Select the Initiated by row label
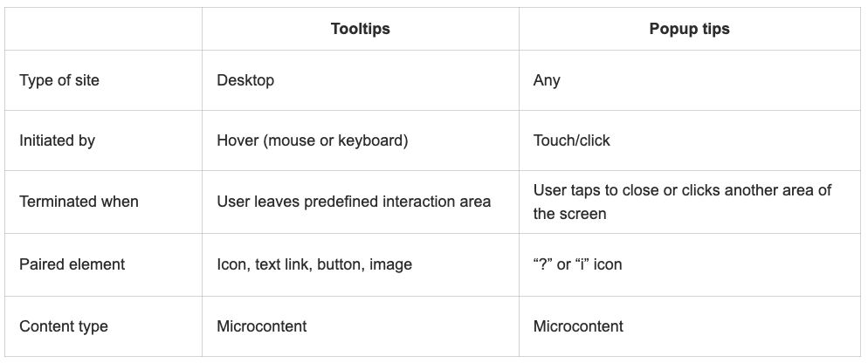868x363 pixels. (57, 140)
